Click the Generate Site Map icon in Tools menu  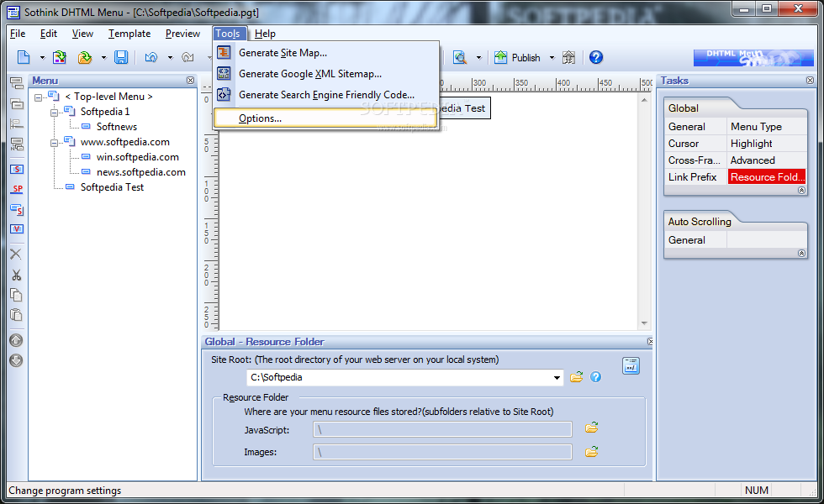coord(224,52)
